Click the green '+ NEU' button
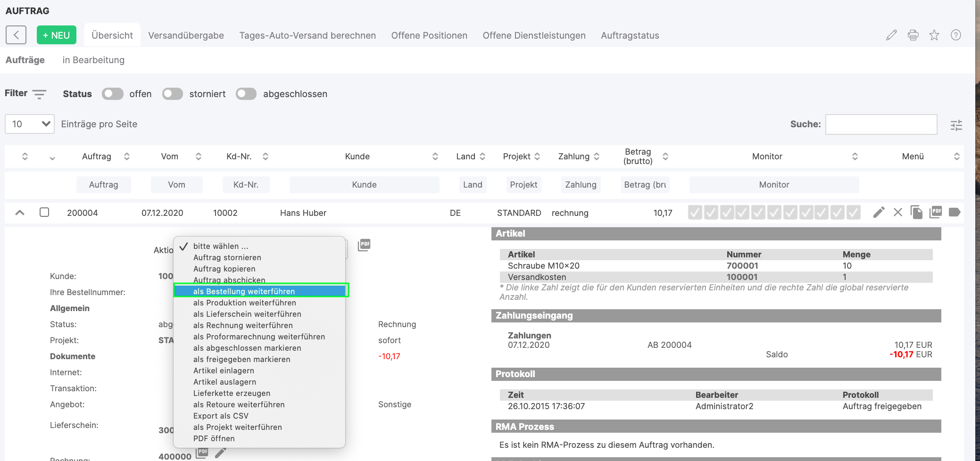The height and width of the screenshot is (461, 980). pos(57,35)
